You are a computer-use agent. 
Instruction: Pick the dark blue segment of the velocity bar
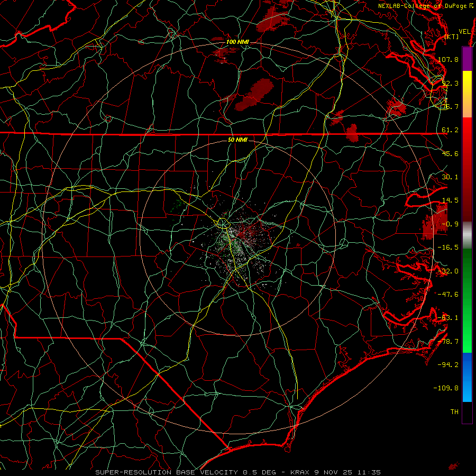467,364
